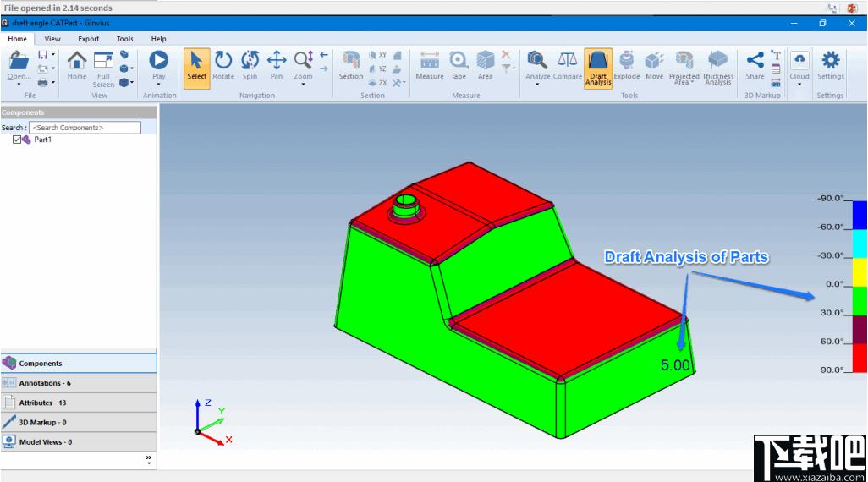Viewport: 868px width, 482px height.
Task: Click the red 90° legend color
Action: click(x=860, y=358)
